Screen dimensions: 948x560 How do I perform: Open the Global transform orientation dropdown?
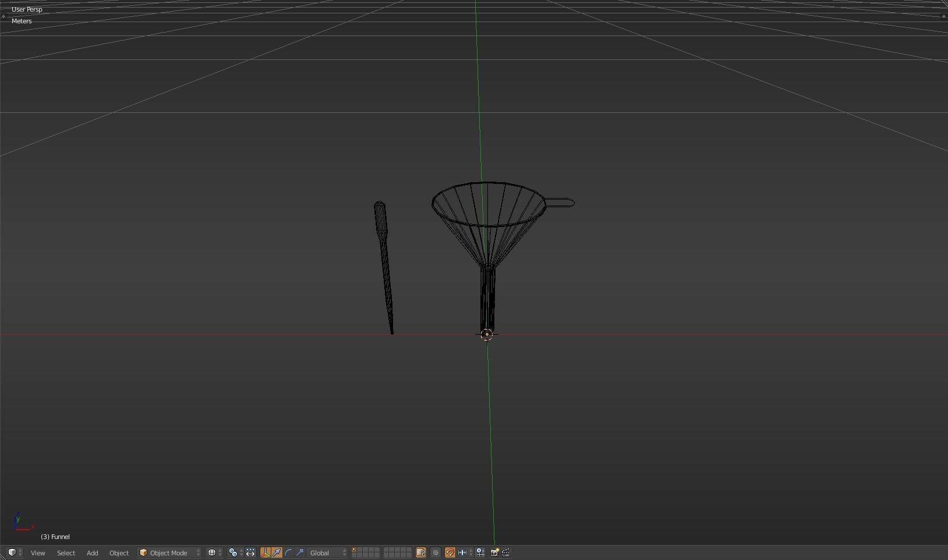327,552
